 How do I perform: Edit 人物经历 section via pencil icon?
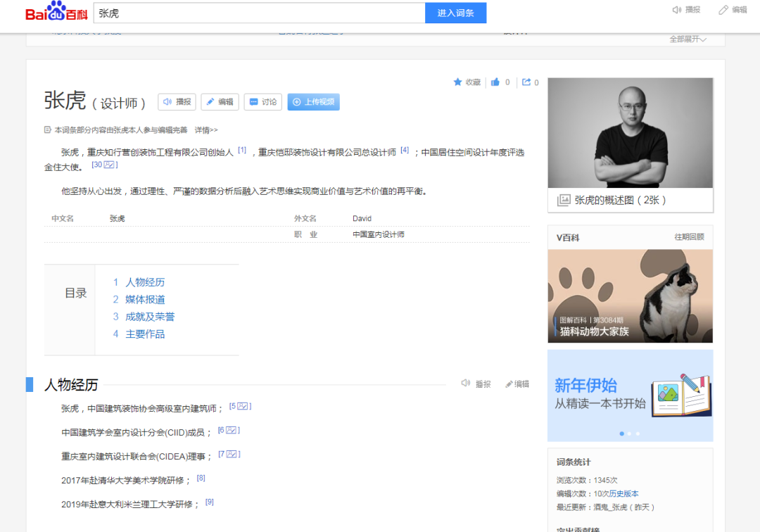[509, 384]
